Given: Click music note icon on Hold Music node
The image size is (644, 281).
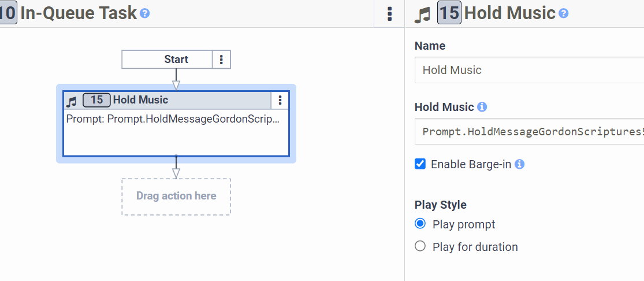Looking at the screenshot, I should point(72,101).
